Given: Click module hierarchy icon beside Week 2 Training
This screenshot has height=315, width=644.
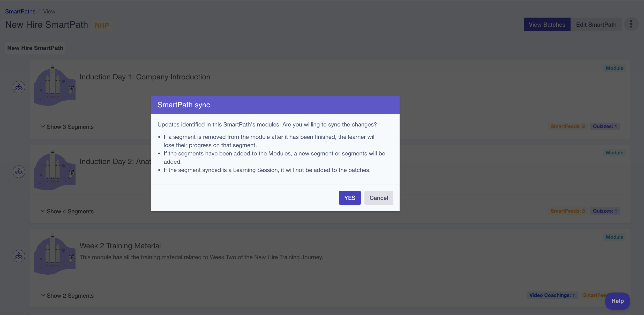Looking at the screenshot, I should pos(19,256).
